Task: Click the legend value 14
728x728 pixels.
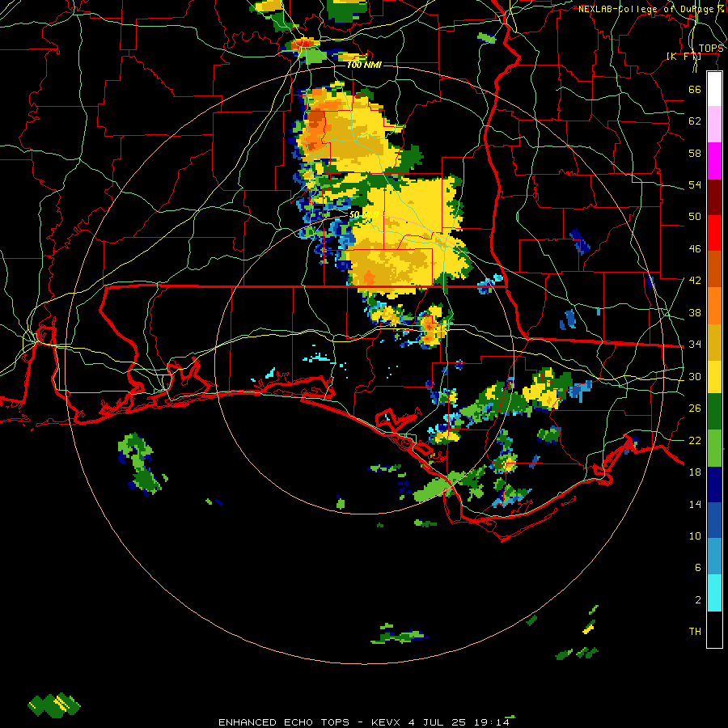Action: [695, 504]
